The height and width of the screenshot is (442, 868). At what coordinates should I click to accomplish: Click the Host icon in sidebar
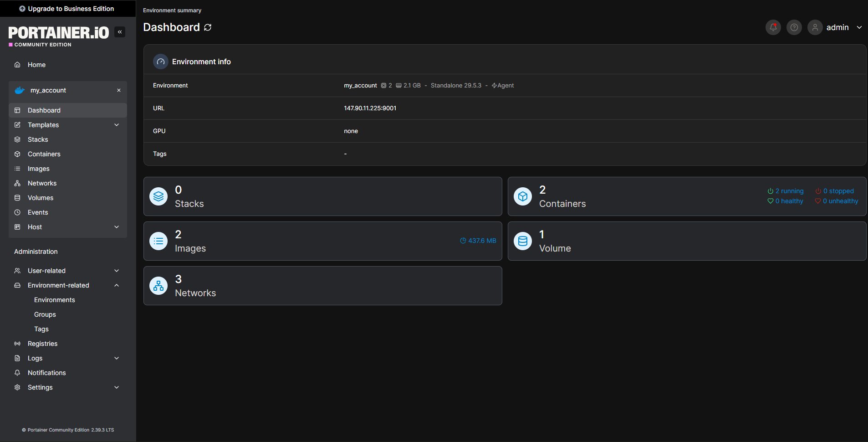pyautogui.click(x=17, y=227)
